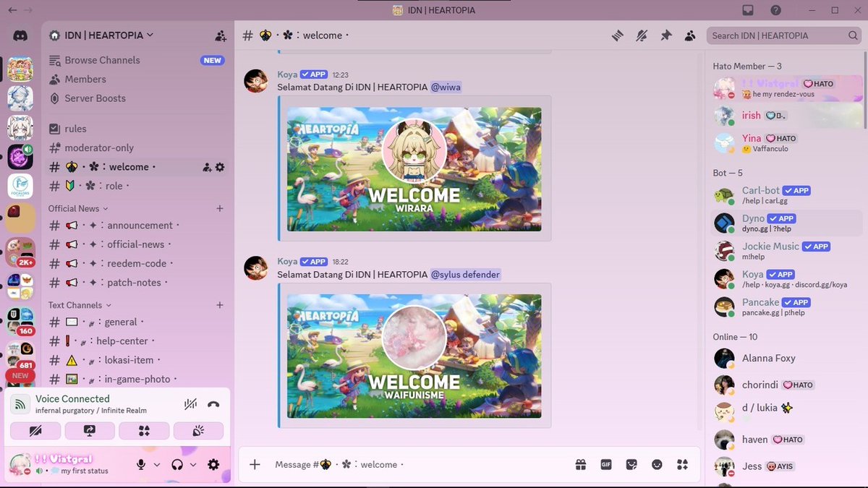
Task: Open voice connection signal icon
Action: (x=20, y=404)
